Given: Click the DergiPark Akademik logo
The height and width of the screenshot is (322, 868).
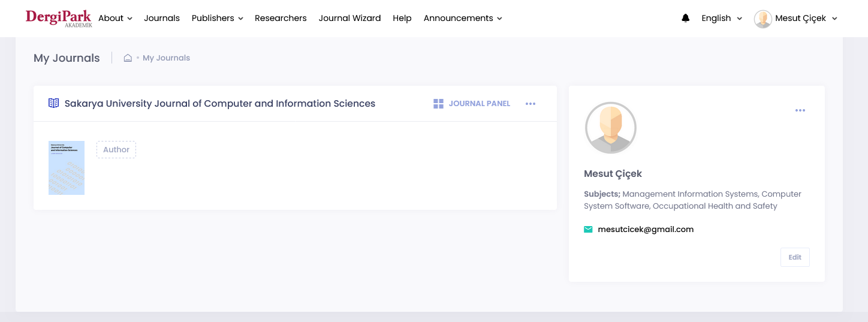Looking at the screenshot, I should pyautogui.click(x=59, y=18).
